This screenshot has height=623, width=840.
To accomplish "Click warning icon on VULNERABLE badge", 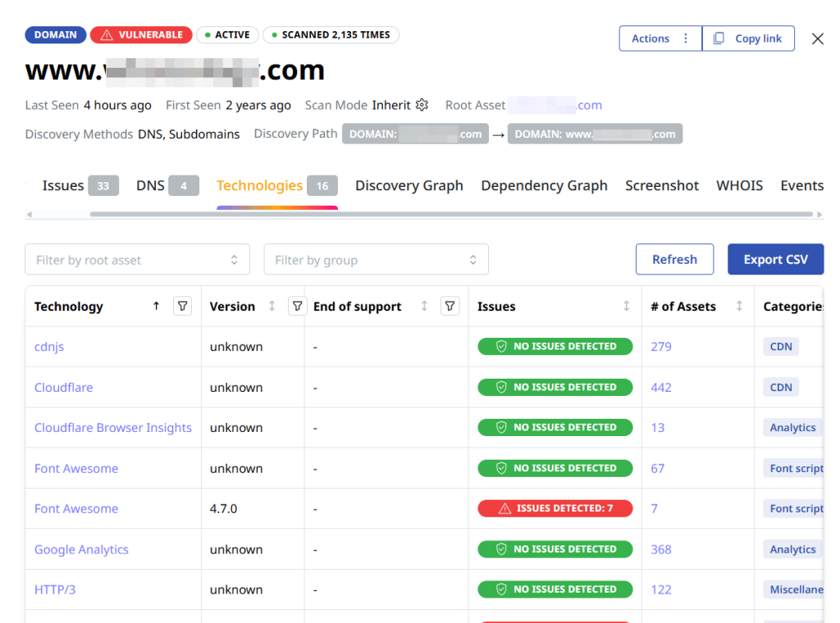I will coord(107,34).
